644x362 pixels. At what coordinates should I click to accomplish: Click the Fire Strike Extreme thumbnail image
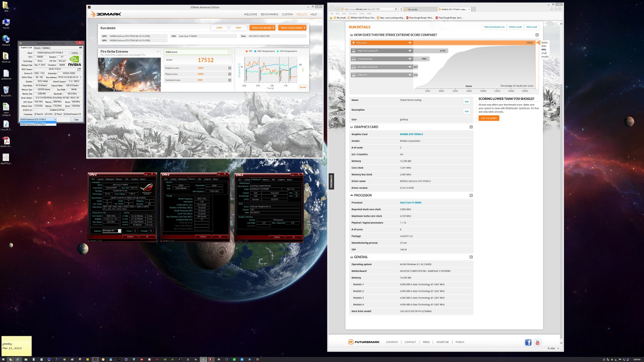pos(129,75)
